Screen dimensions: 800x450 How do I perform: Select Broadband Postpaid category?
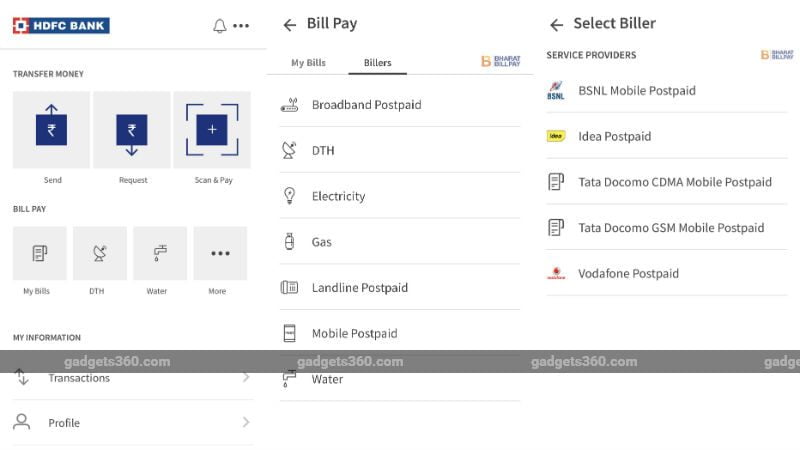pyautogui.click(x=366, y=105)
